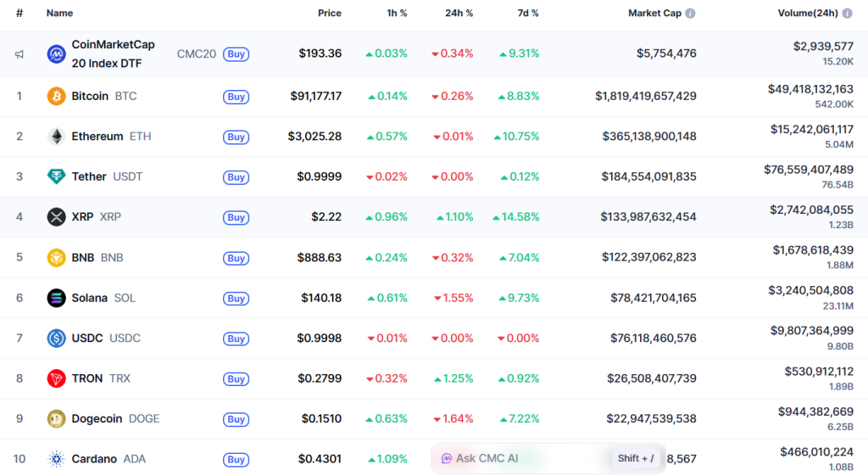
Task: Sort table by 7d % column header
Action: pos(528,14)
